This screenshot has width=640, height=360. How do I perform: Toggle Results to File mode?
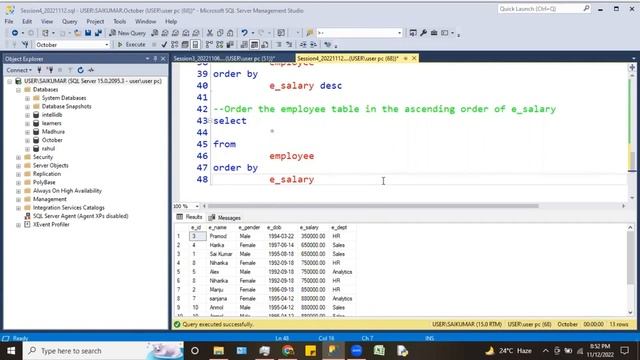(264, 44)
